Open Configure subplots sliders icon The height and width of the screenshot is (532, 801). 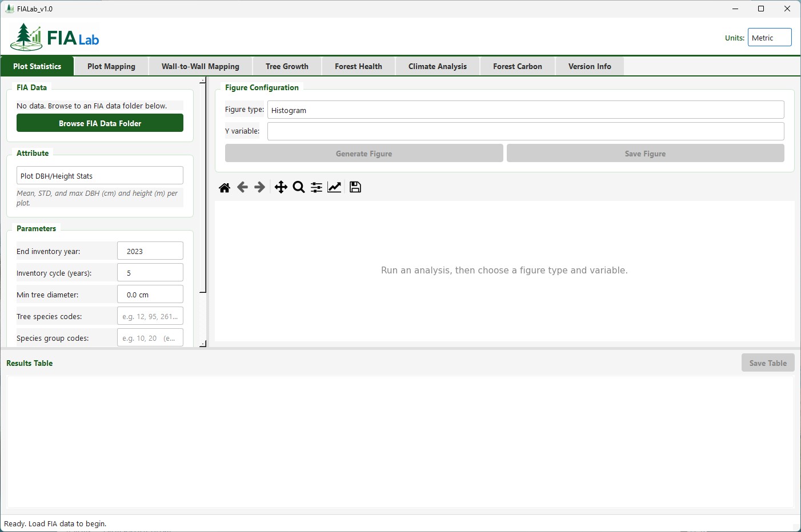(317, 187)
